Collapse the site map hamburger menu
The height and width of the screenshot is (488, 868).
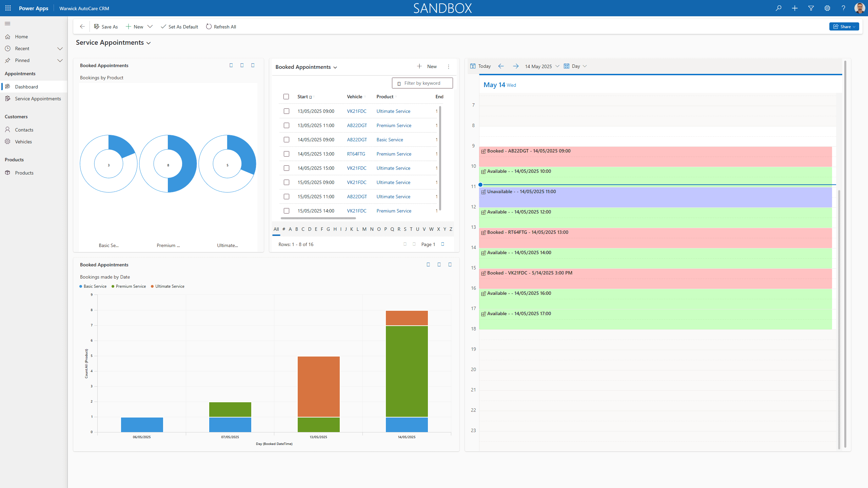click(7, 24)
